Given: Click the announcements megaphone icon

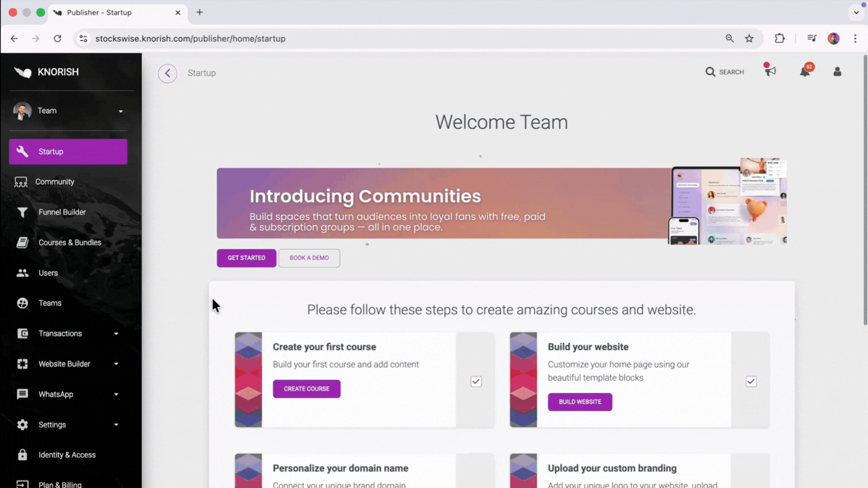Looking at the screenshot, I should [770, 71].
